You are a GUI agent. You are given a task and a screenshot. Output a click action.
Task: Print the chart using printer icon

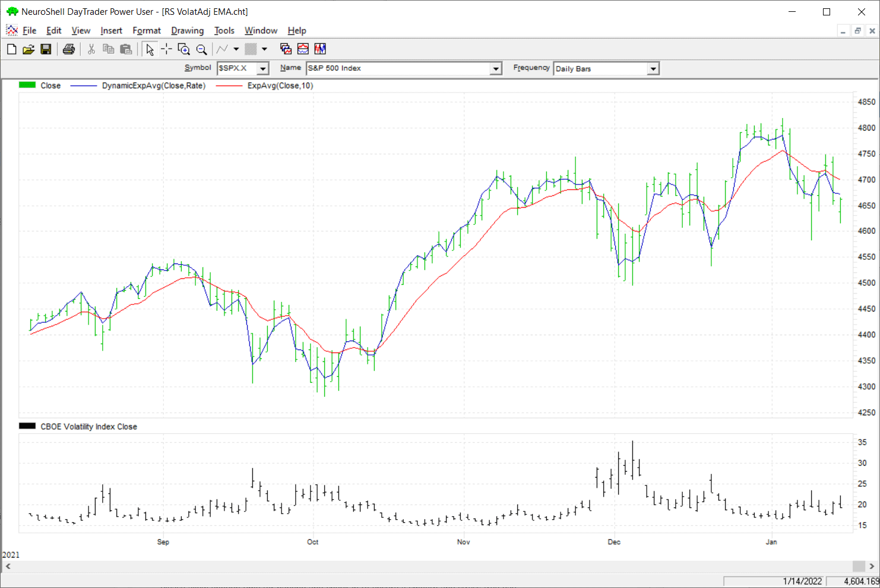point(69,49)
